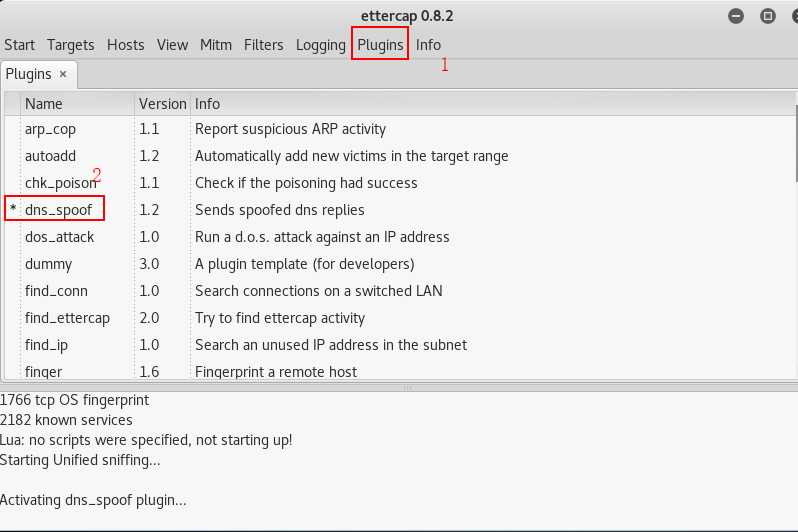Sort plugin list by Version column

coord(162,103)
